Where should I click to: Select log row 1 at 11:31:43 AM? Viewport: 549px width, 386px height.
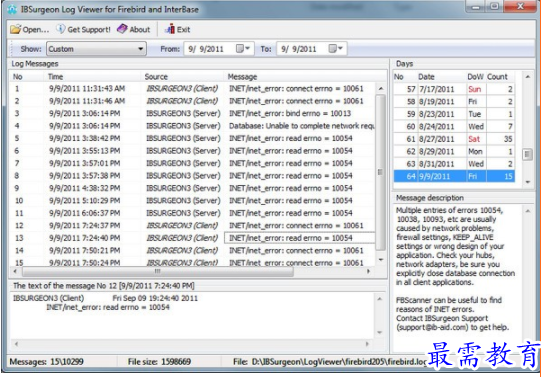193,89
